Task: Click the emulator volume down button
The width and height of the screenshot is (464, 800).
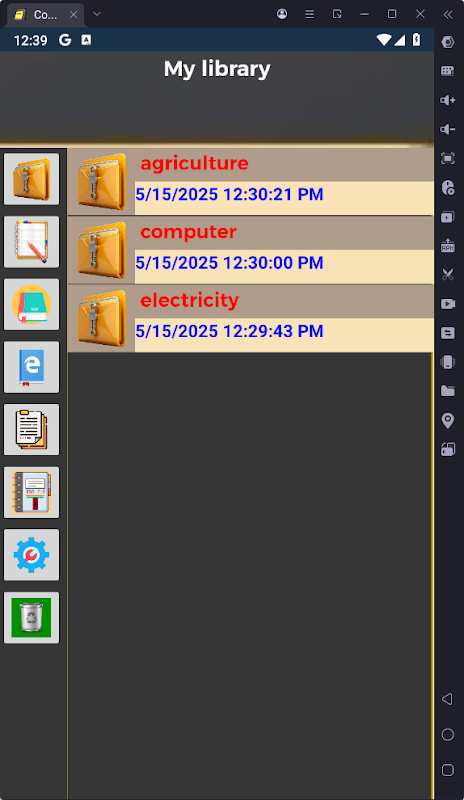Action: 448,129
